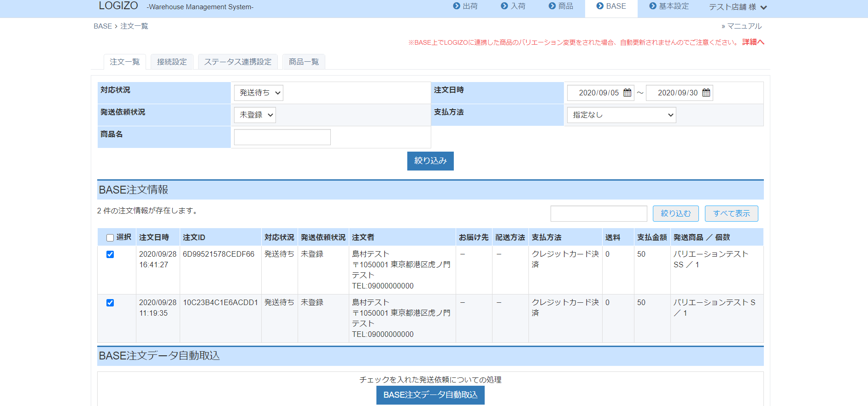
Task: Open the 基本設定 menu in top navigation
Action: 669,6
